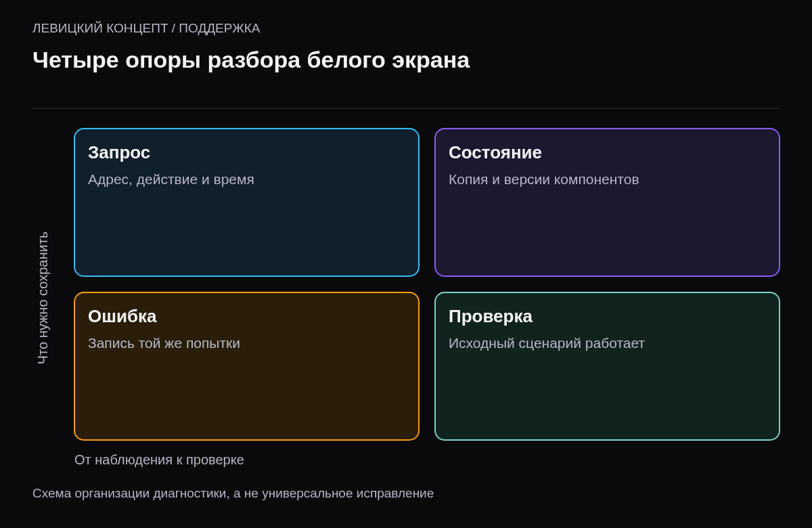Click the footnote 'Схема организации диагностики'
The image size is (812, 528).
129,493
